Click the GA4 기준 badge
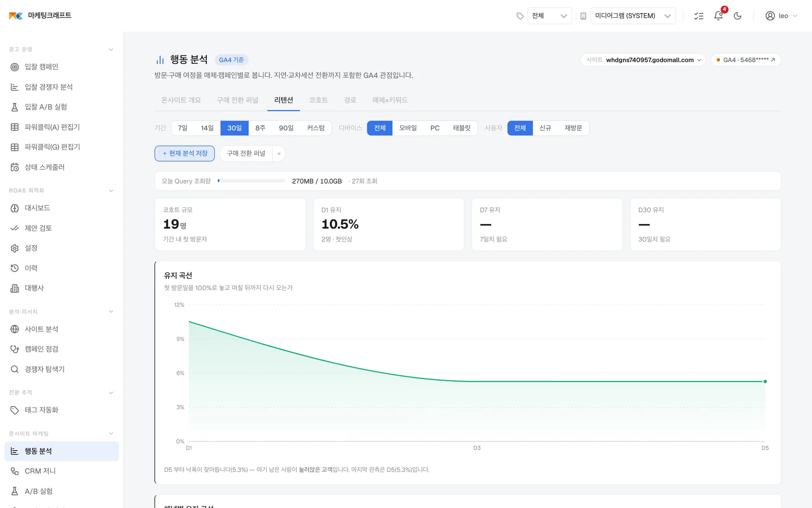The image size is (812, 508). coord(231,60)
